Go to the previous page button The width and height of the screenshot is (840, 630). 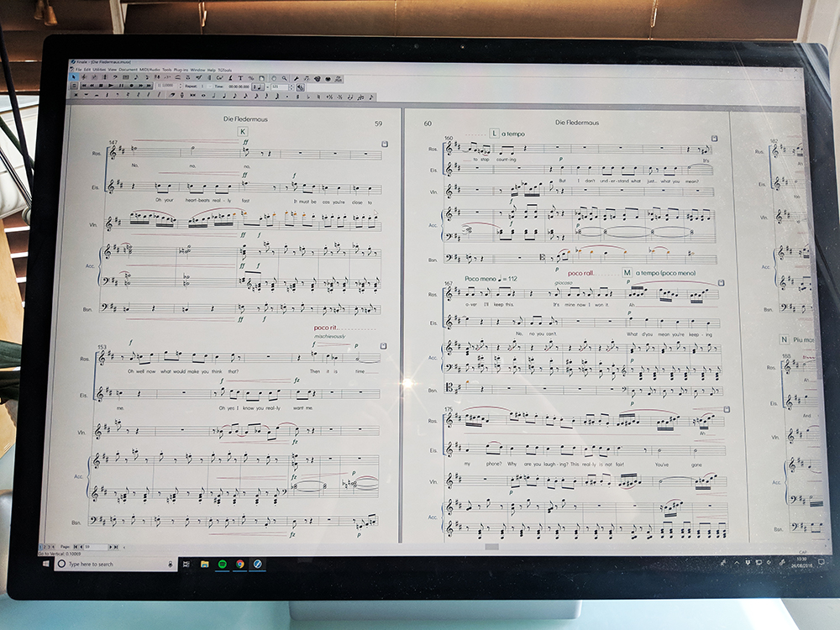81,547
